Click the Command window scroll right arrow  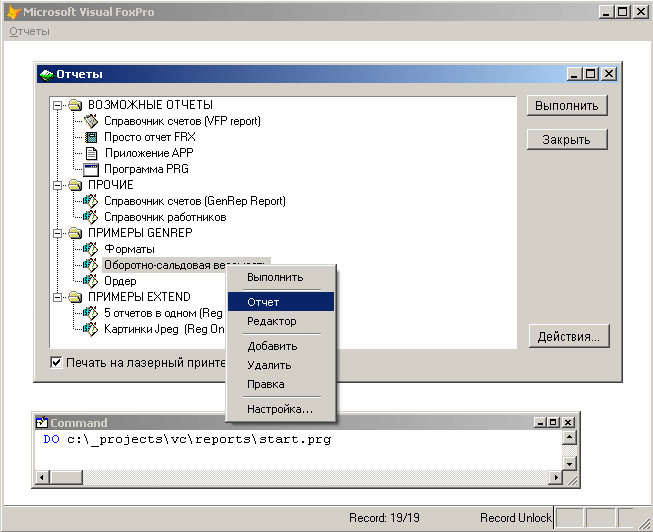pos(555,477)
